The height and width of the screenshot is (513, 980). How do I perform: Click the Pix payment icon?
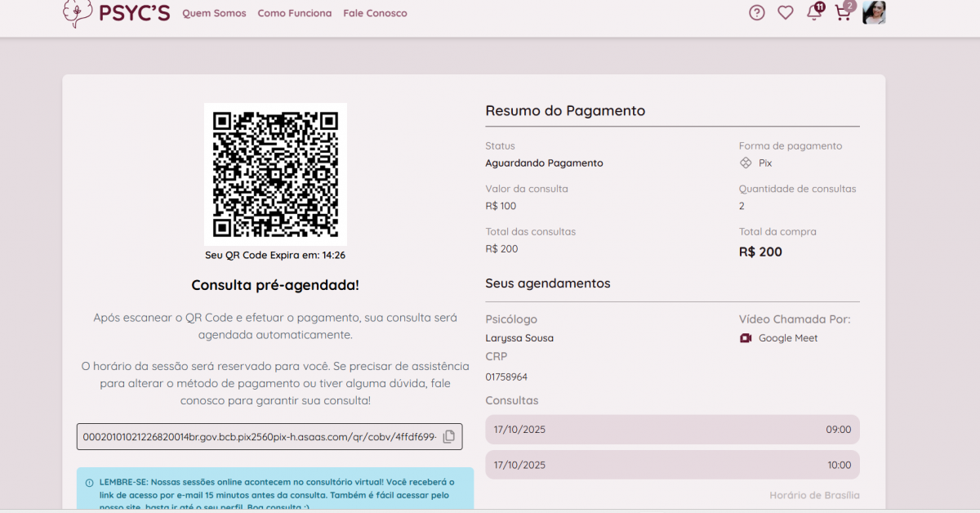746,163
